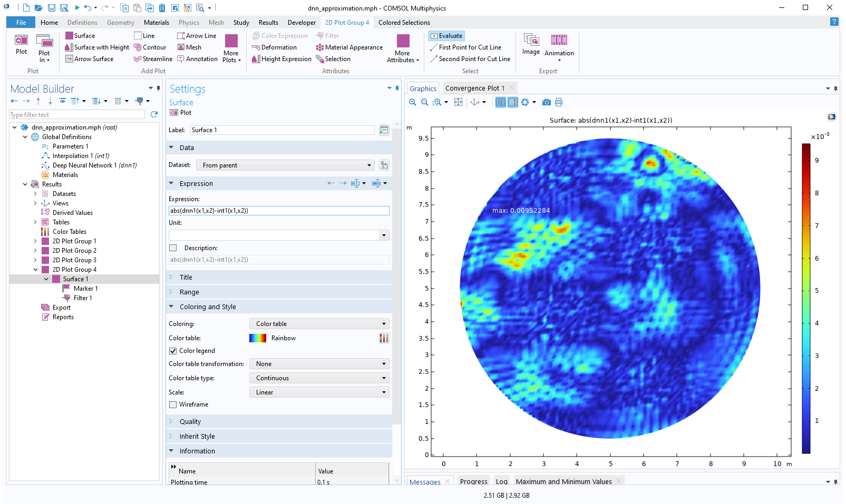Select the Contour plot tool
Viewport: 846px width, 504px height.
point(138,47)
